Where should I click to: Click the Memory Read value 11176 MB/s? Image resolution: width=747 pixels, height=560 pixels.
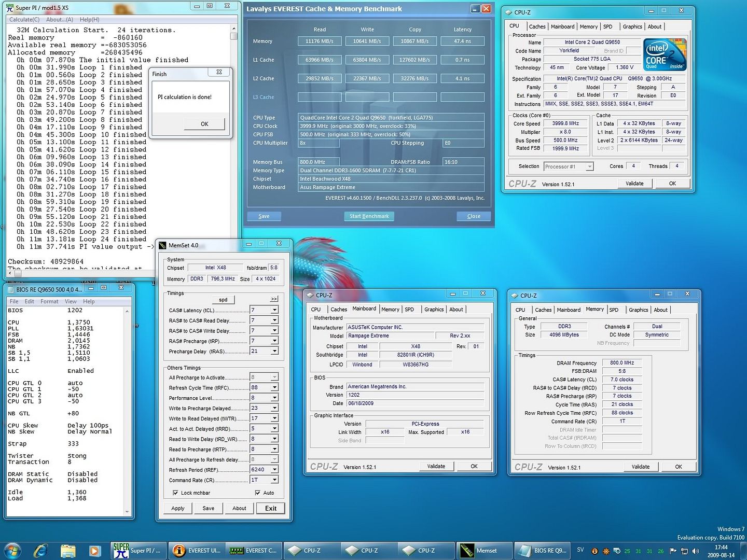319,41
